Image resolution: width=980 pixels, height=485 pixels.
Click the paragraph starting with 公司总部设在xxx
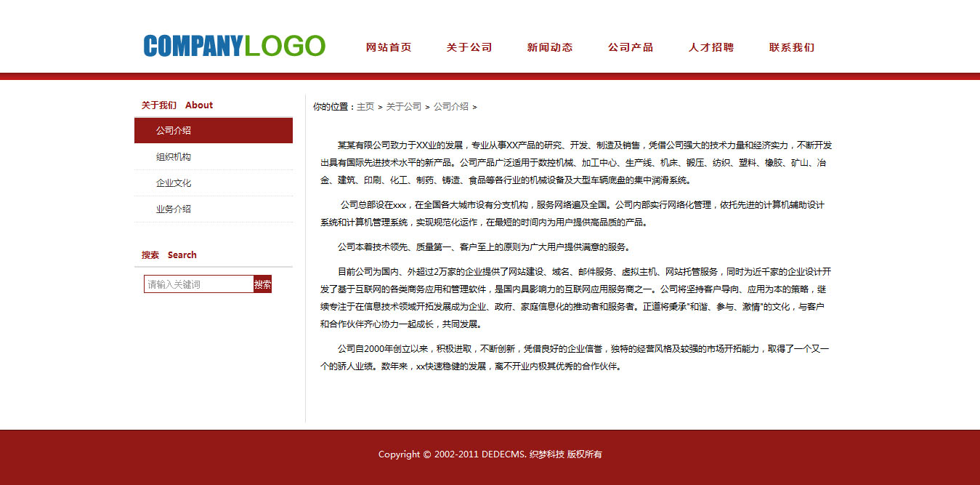(572, 214)
